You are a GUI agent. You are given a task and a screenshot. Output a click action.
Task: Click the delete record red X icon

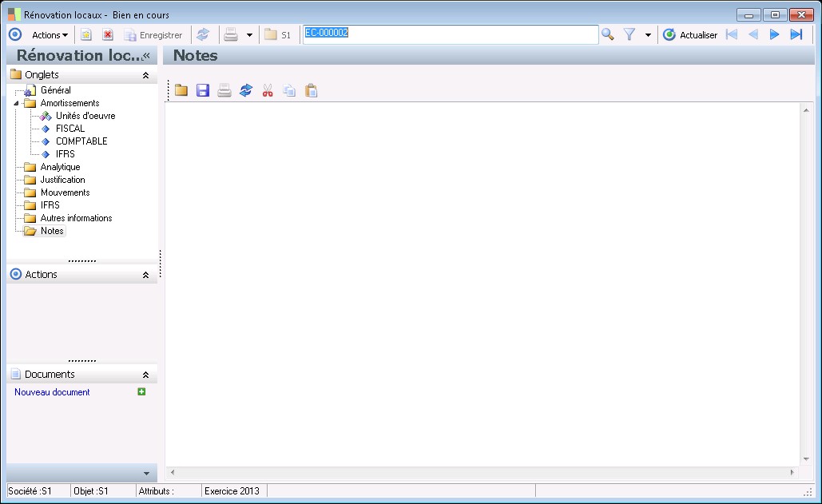point(108,35)
